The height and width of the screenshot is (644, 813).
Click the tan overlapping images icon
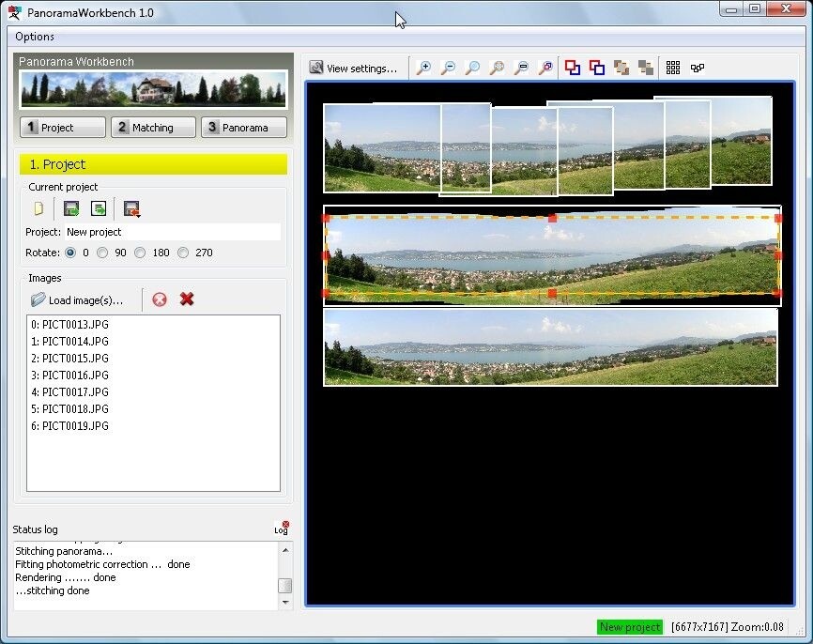621,68
